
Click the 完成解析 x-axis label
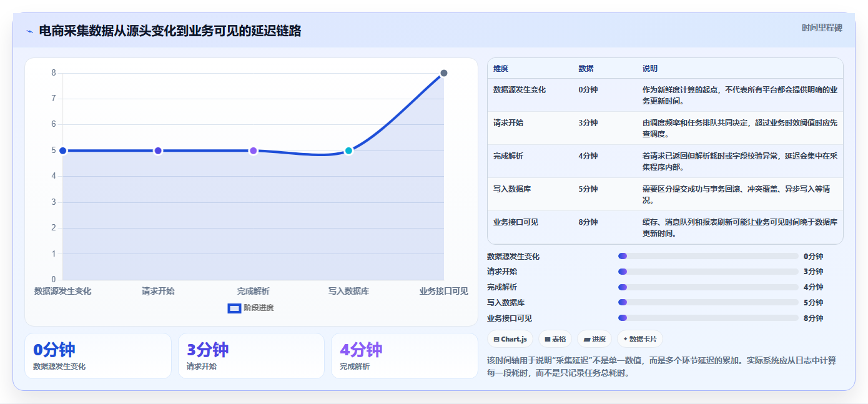tap(253, 291)
